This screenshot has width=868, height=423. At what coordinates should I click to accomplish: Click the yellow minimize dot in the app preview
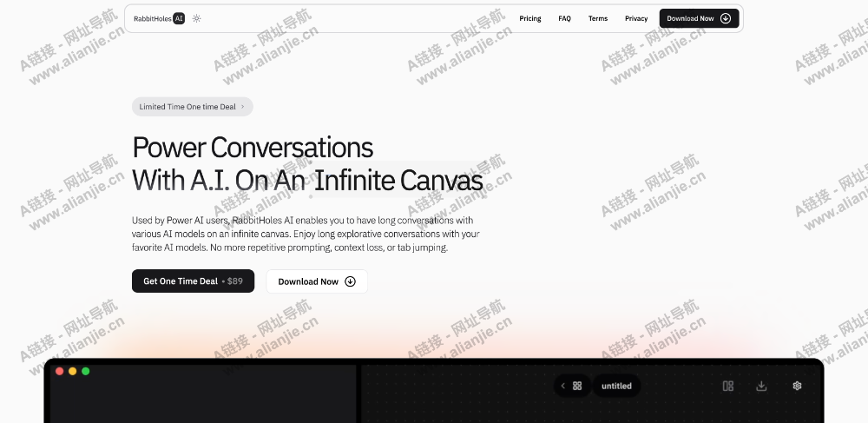[73, 371]
